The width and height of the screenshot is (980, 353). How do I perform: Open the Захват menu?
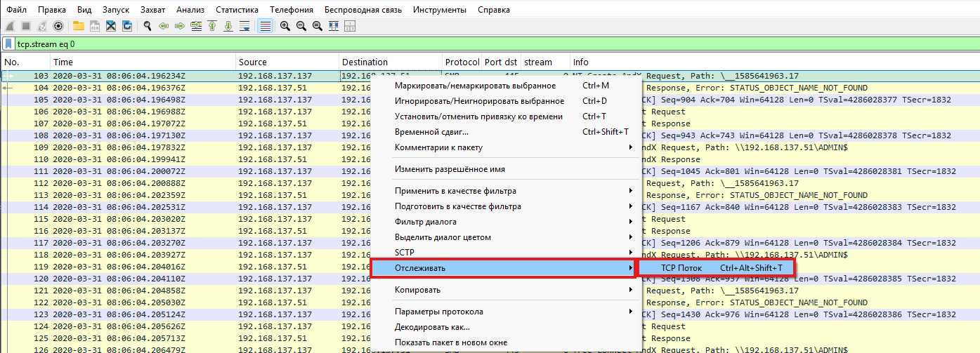click(153, 10)
